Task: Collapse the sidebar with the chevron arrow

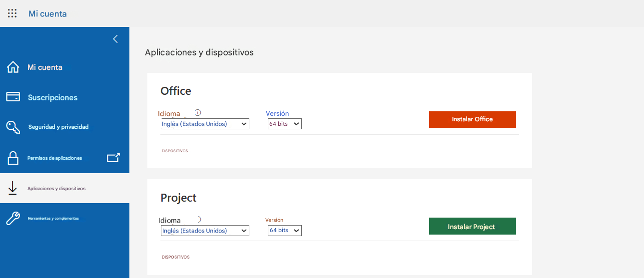Action: click(115, 39)
